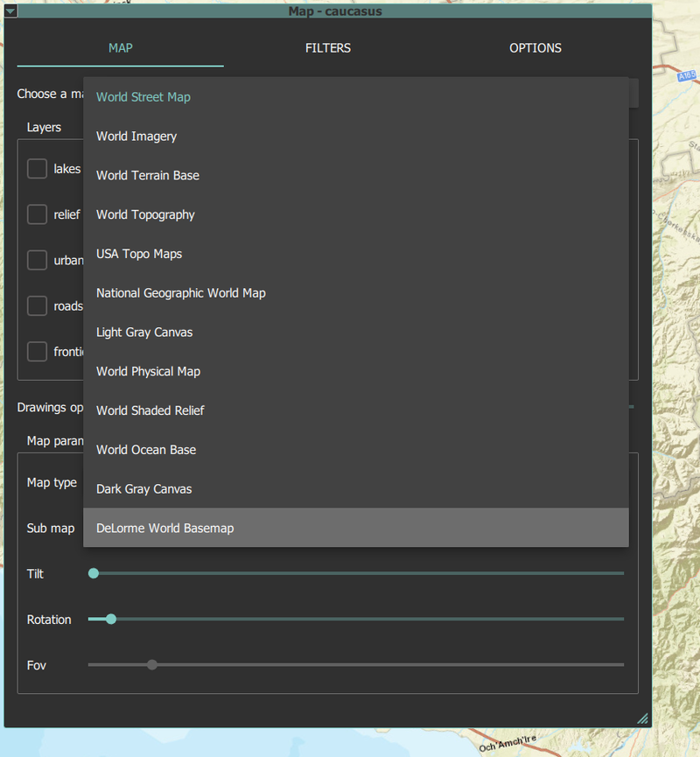Click the Fov slider knob
700x757 pixels.
point(152,665)
